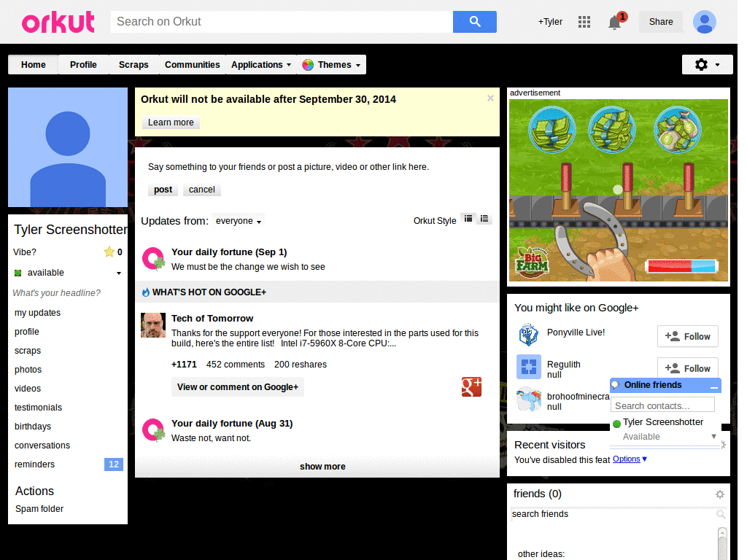Open the Scraps tab
This screenshot has height=560, width=747.
(x=133, y=65)
